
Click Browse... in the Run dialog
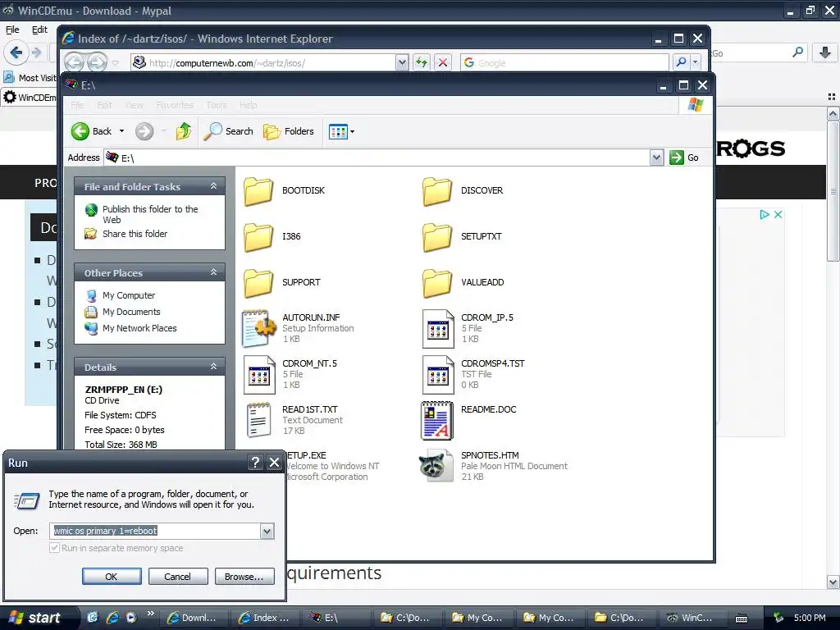pos(244,577)
